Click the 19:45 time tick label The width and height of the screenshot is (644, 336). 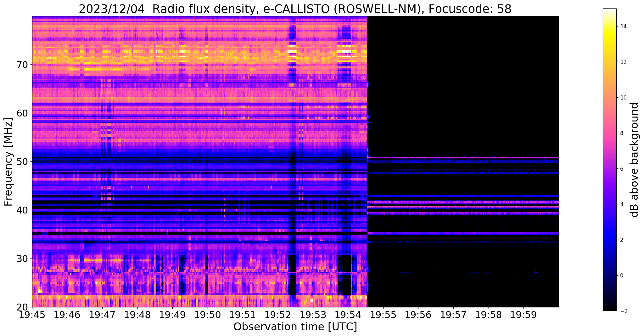pyautogui.click(x=32, y=315)
